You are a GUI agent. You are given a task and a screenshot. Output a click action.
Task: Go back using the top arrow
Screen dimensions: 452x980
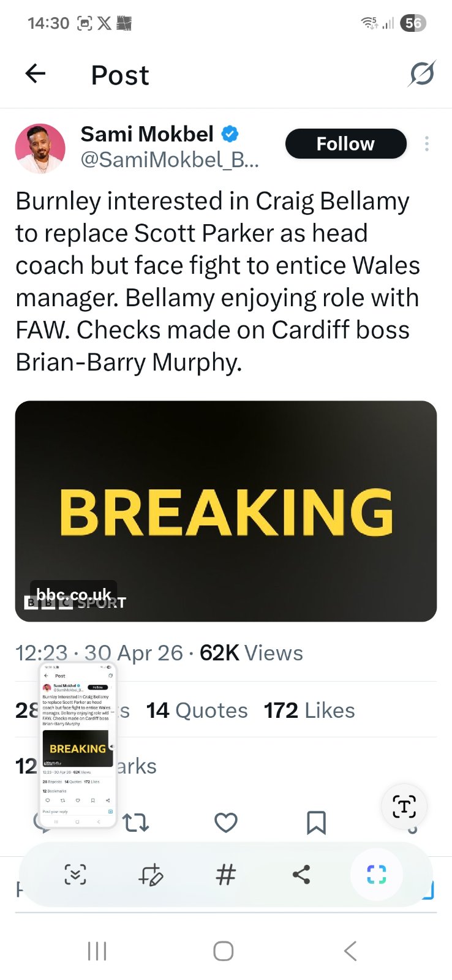(36, 74)
